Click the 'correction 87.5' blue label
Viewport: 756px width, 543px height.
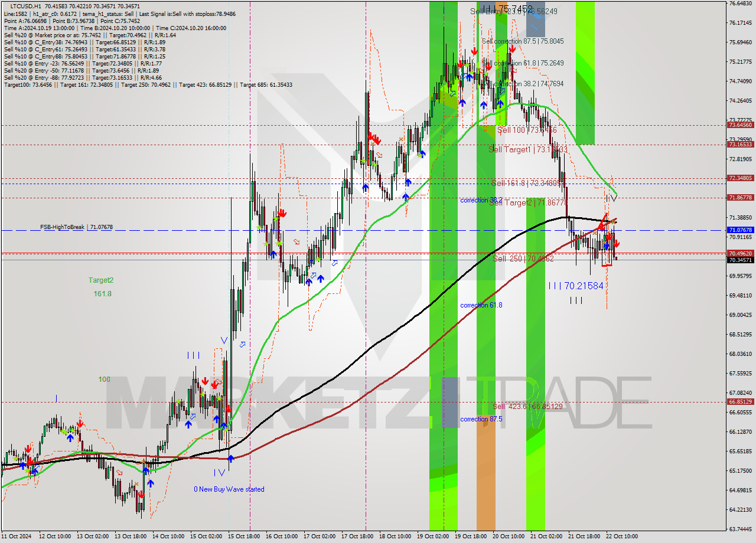coord(481,419)
